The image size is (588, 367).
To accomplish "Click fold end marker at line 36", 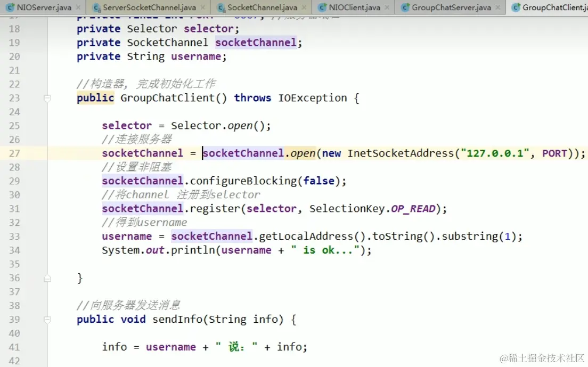I will point(47,279).
